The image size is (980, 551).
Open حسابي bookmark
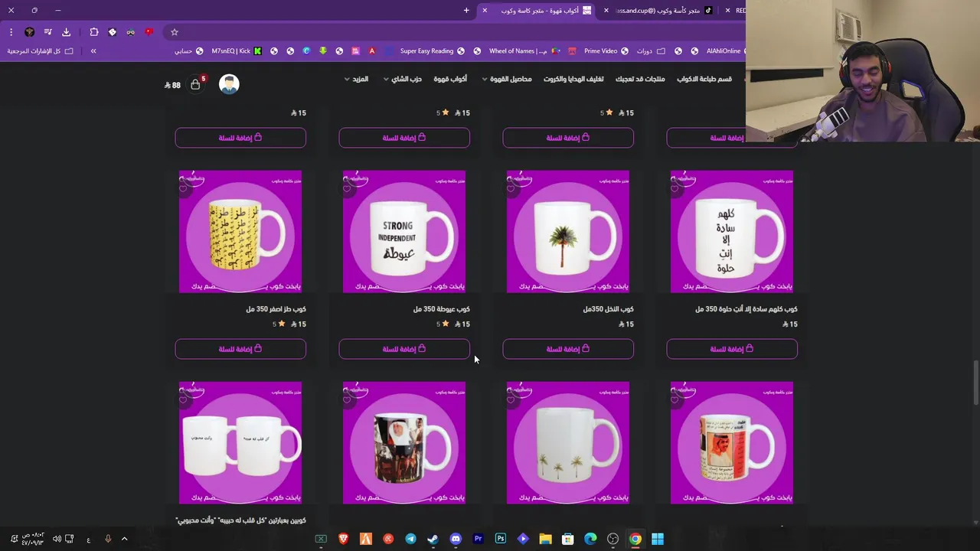point(188,51)
